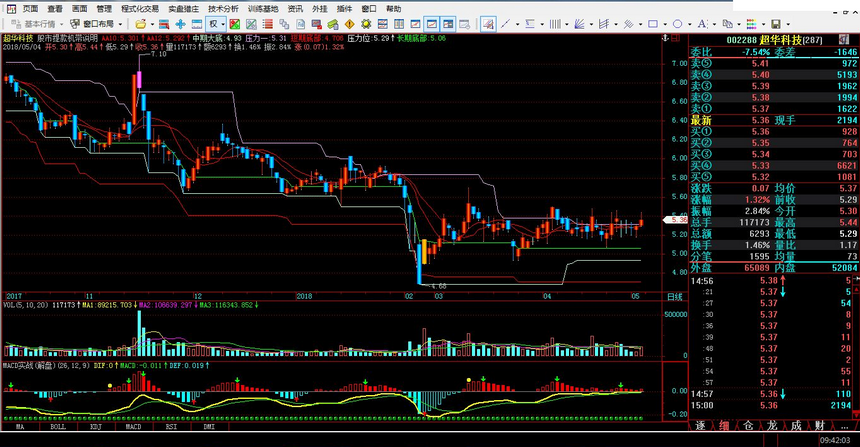Select the parallel vertical lines tool
Viewport: 860px width, 447px height.
click(555, 24)
